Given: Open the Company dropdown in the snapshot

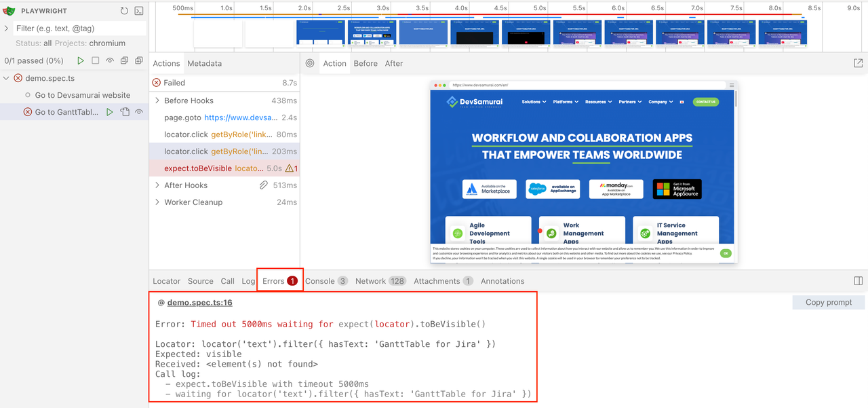Looking at the screenshot, I should (x=660, y=102).
